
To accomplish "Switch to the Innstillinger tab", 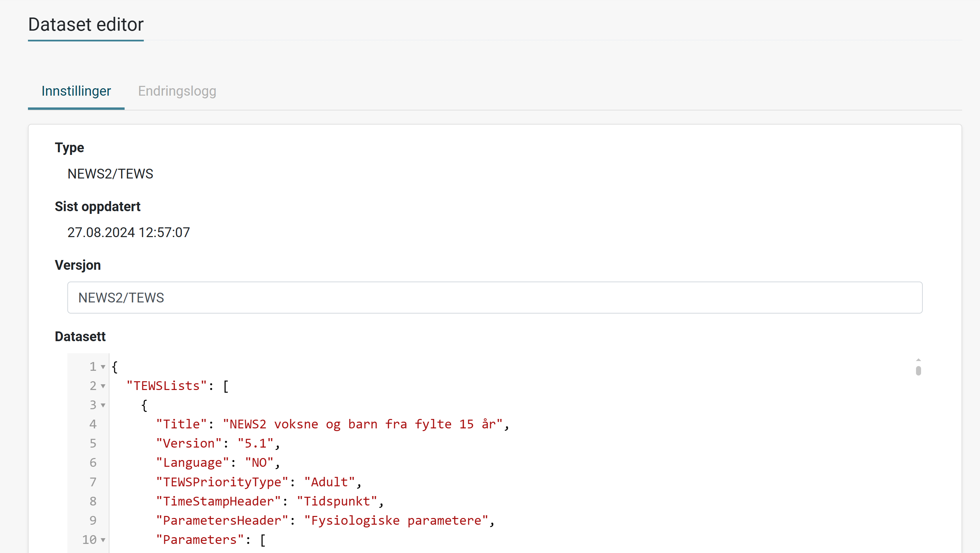I will pyautogui.click(x=76, y=91).
